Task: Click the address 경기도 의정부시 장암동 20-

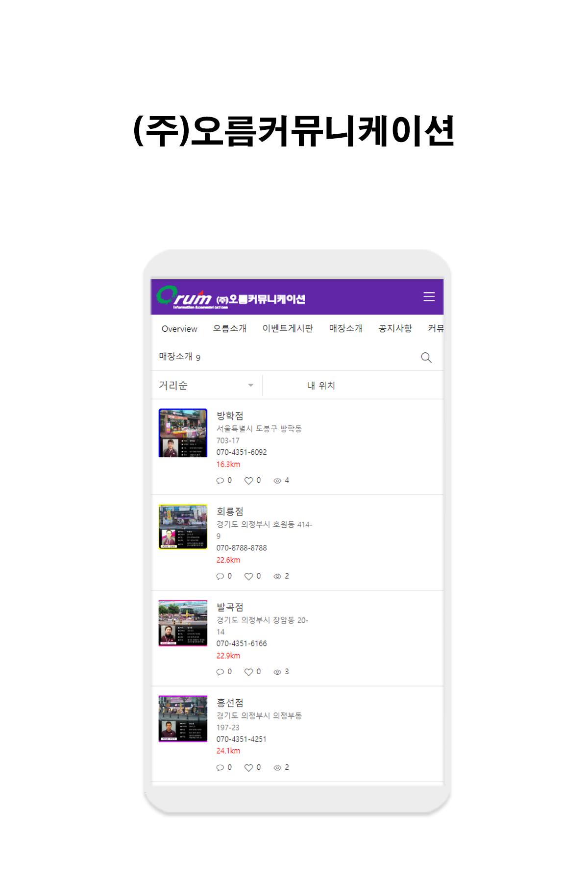Action: pos(262,620)
